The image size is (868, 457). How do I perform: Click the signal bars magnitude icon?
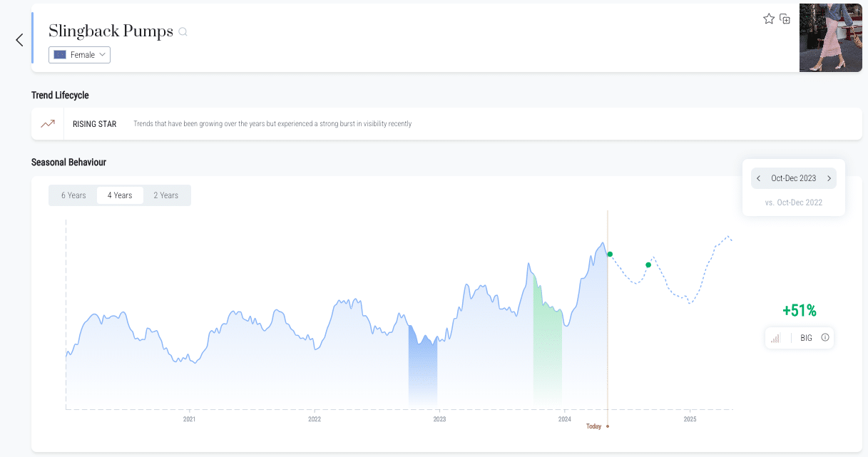pos(775,338)
